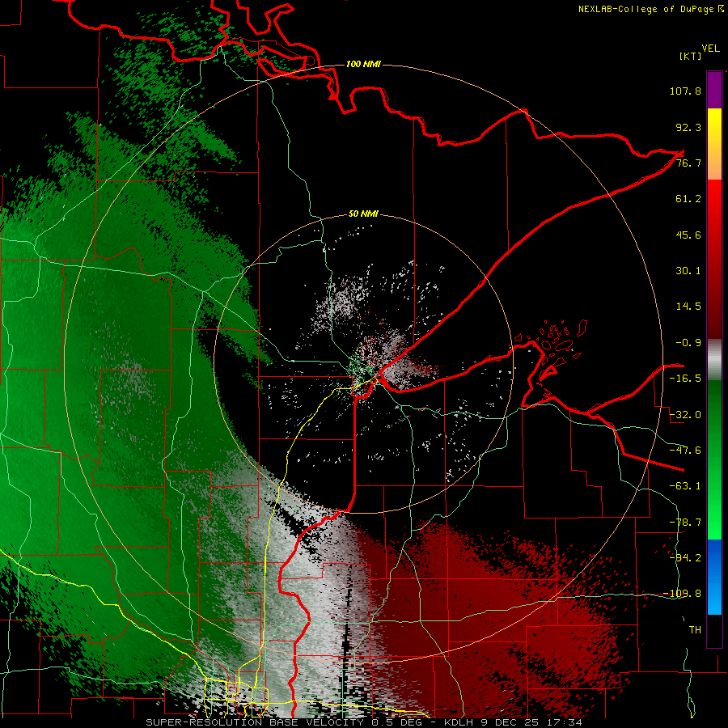Select the -94.2 scale value
728x728 pixels.
[x=685, y=557]
